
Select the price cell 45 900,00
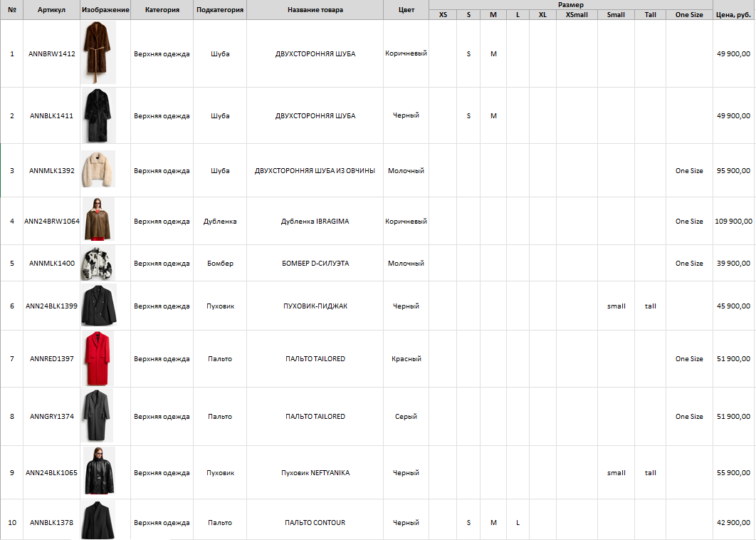tap(734, 306)
